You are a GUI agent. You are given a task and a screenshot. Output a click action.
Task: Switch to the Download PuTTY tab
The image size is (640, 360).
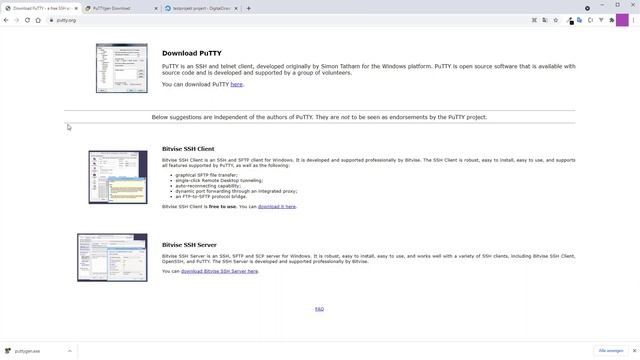click(41, 8)
